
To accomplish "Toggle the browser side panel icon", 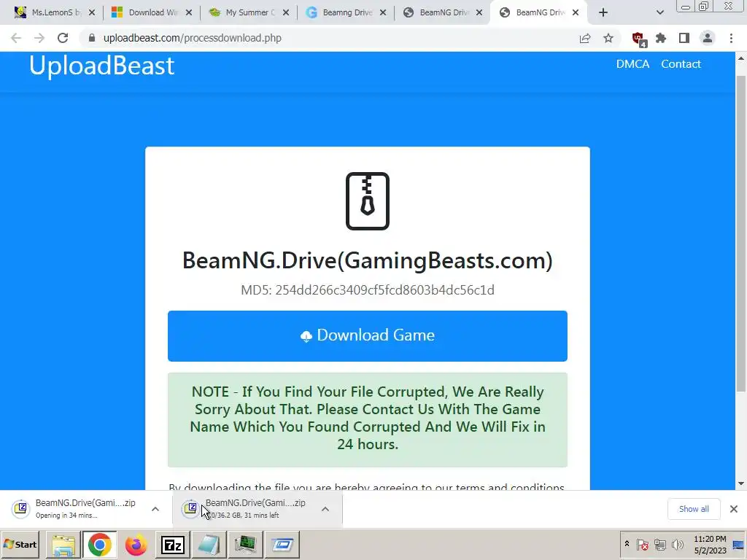I will (684, 38).
